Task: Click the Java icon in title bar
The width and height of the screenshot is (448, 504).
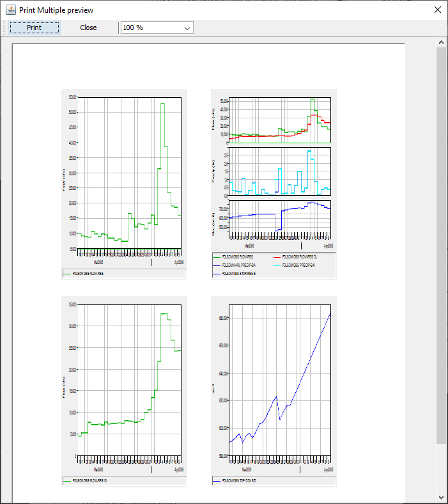Action: pos(10,10)
